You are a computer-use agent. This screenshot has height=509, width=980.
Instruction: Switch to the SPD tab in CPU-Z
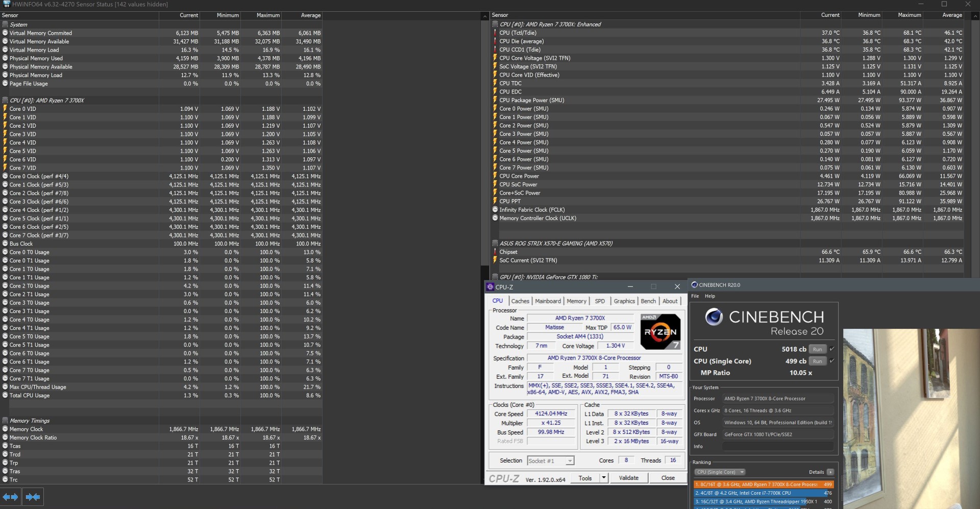point(600,301)
